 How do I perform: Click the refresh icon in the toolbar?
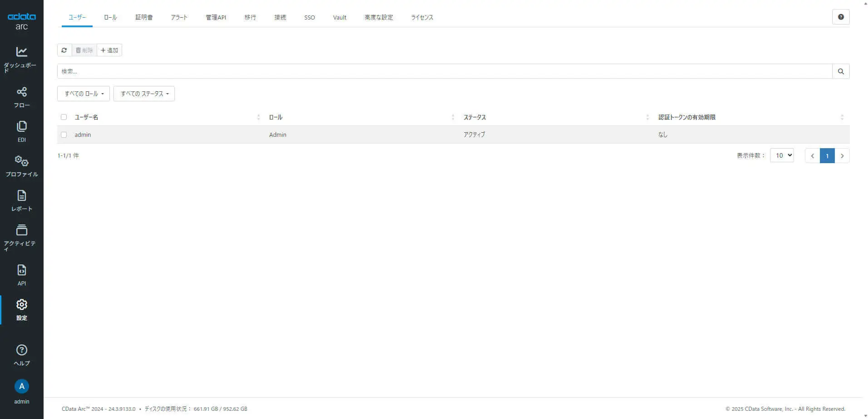64,50
